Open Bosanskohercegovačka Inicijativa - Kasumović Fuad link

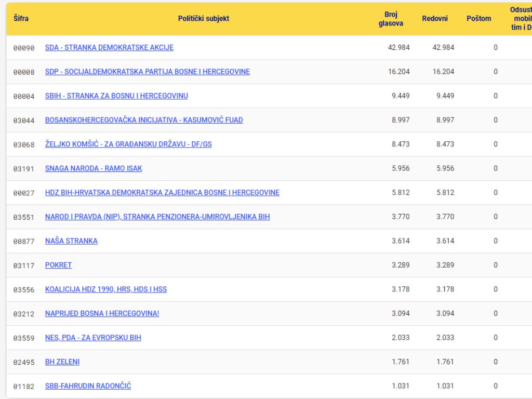click(x=144, y=120)
